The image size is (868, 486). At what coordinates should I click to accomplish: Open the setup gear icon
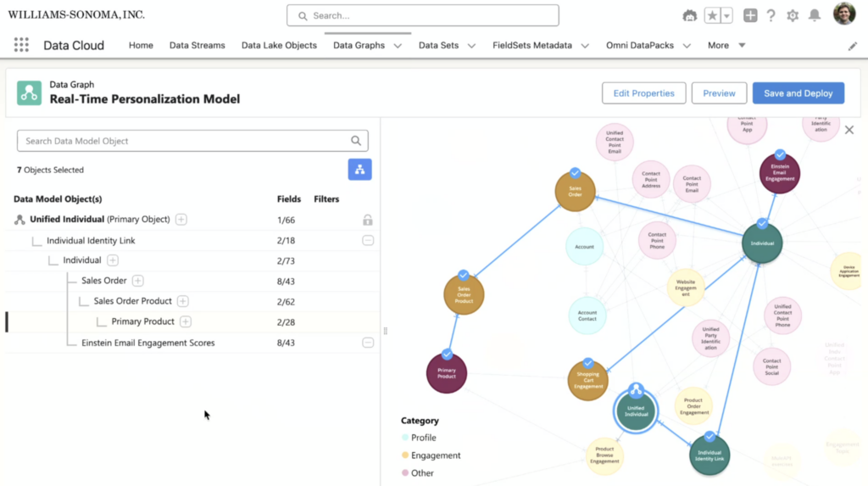(x=793, y=15)
